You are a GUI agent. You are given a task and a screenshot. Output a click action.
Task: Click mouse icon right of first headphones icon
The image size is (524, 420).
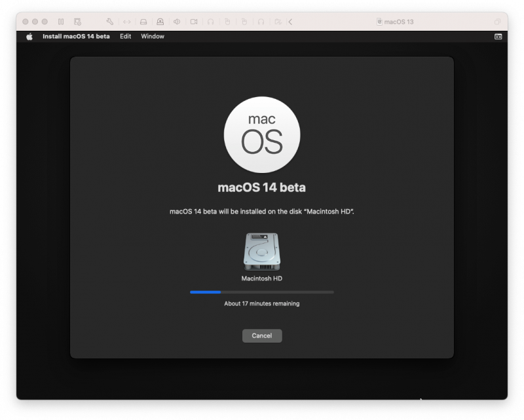tap(227, 22)
